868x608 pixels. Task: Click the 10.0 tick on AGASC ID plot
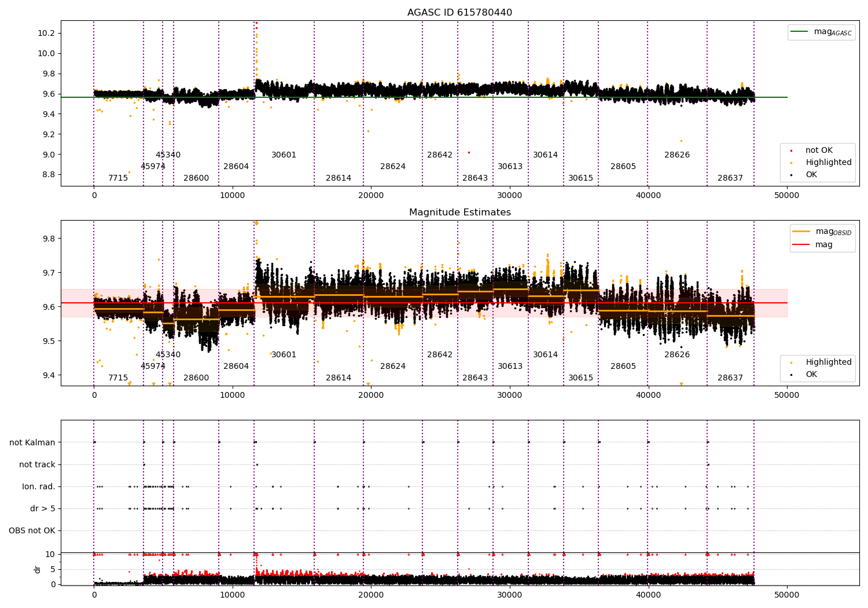pyautogui.click(x=46, y=53)
